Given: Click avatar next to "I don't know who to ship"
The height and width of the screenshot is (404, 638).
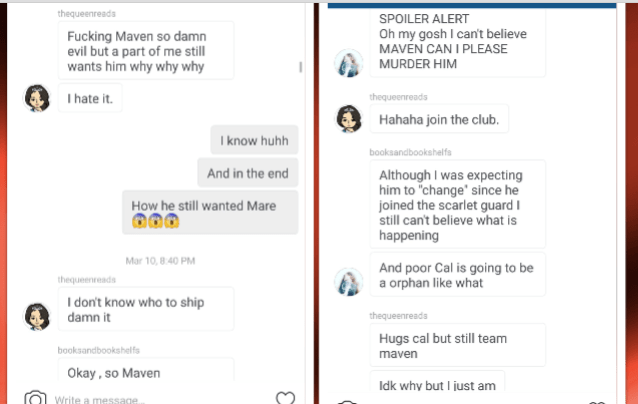Looking at the screenshot, I should [38, 316].
